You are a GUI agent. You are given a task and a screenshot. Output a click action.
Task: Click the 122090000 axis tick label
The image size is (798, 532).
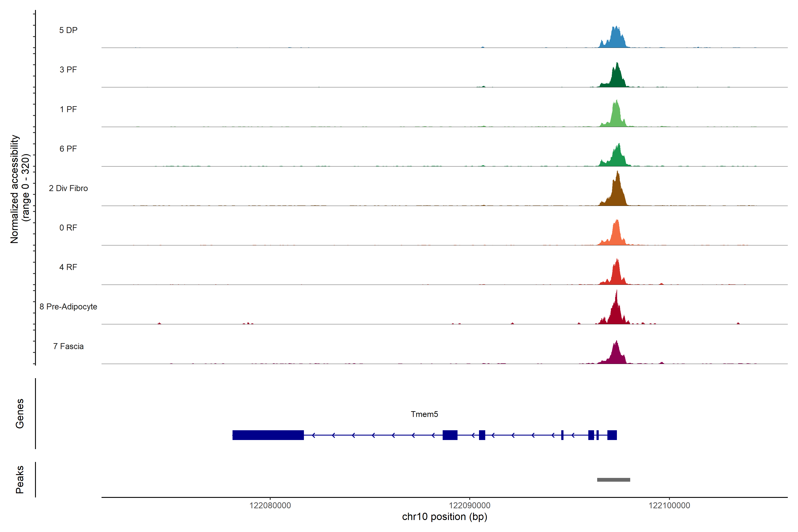pos(469,506)
